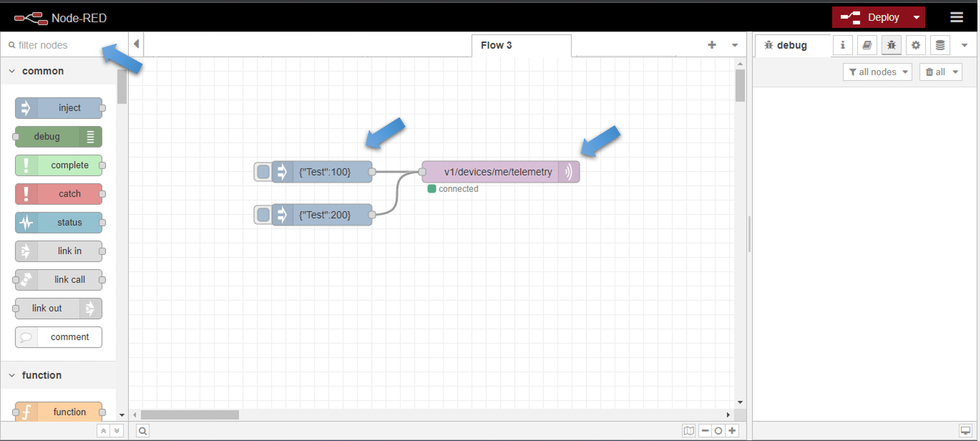The image size is (980, 441).
Task: Open the Deploy options dropdown arrow
Action: (916, 18)
